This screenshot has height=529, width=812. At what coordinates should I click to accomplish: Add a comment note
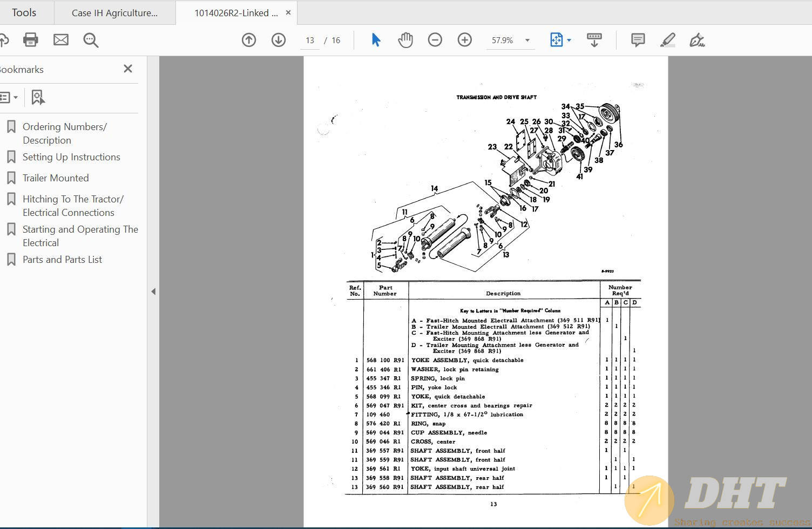click(638, 40)
